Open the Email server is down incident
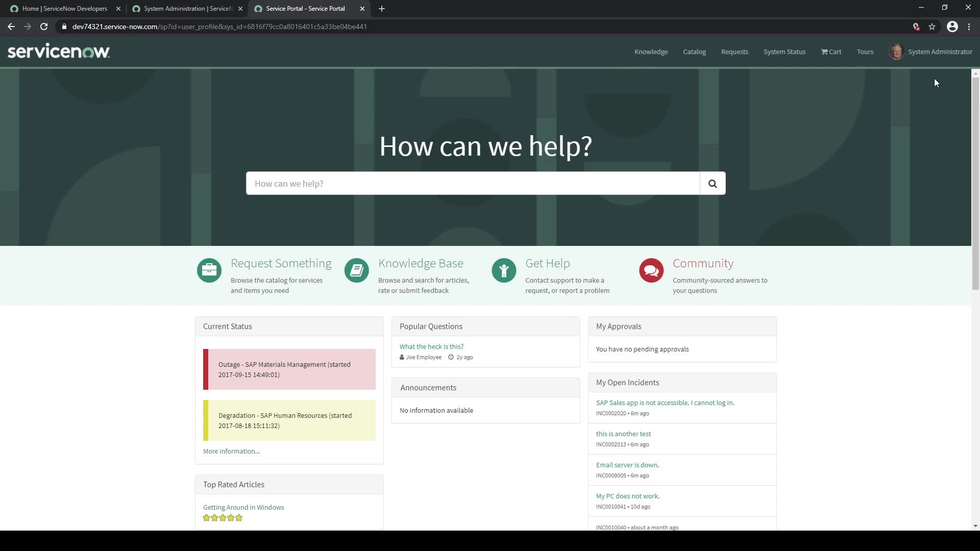 [627, 465]
